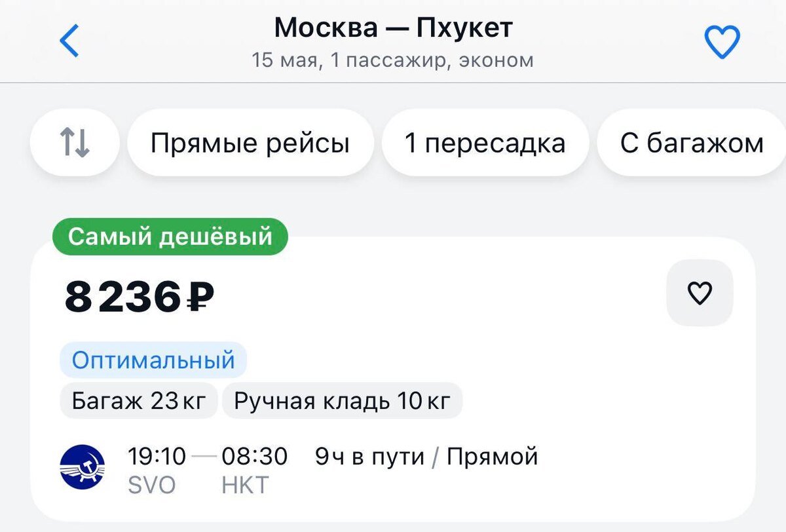Open sorting options with the arrows icon
The height and width of the screenshot is (532, 786).
75,143
